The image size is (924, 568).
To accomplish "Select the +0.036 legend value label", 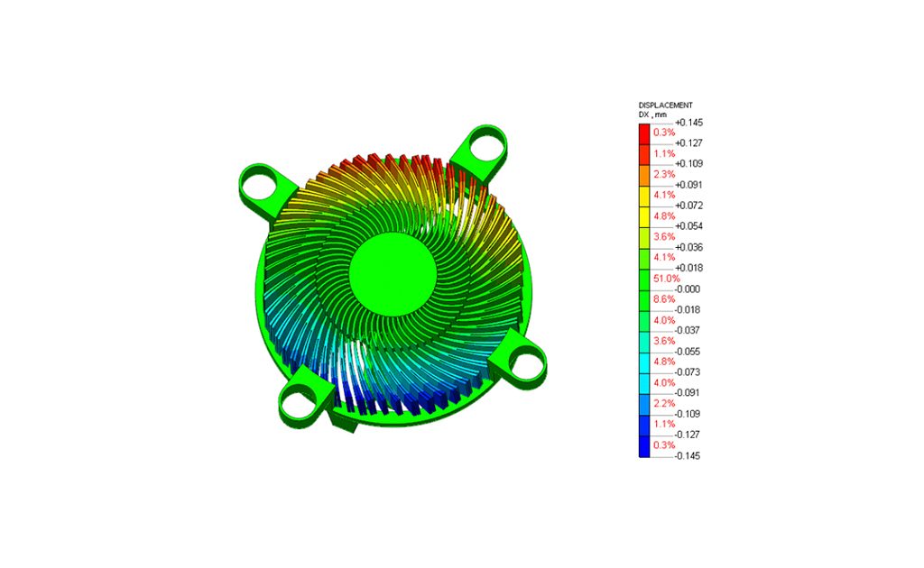I will pos(688,247).
